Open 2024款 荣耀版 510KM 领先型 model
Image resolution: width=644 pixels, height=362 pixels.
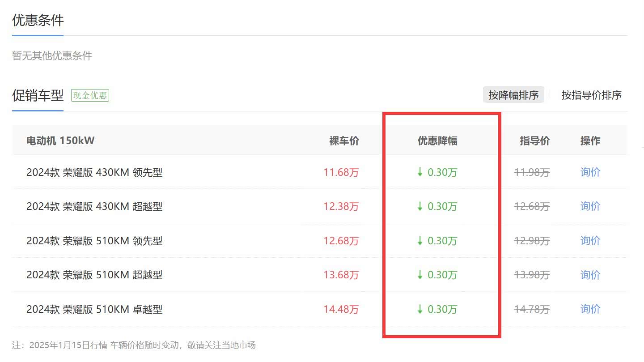point(94,241)
